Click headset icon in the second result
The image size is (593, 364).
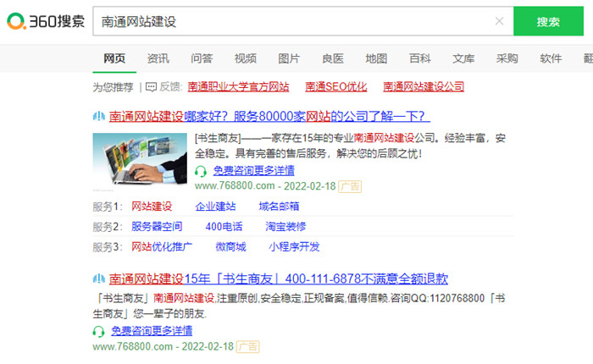(x=99, y=332)
